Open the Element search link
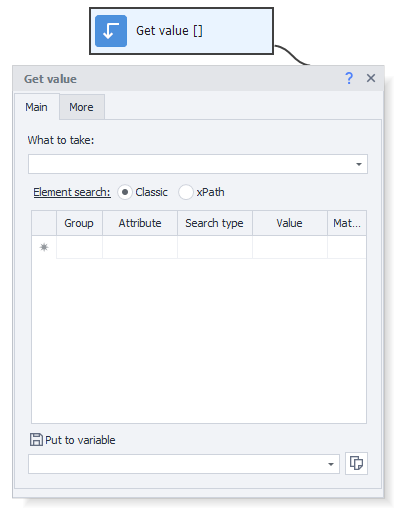Image resolution: width=397 pixels, height=508 pixels. pos(72,192)
